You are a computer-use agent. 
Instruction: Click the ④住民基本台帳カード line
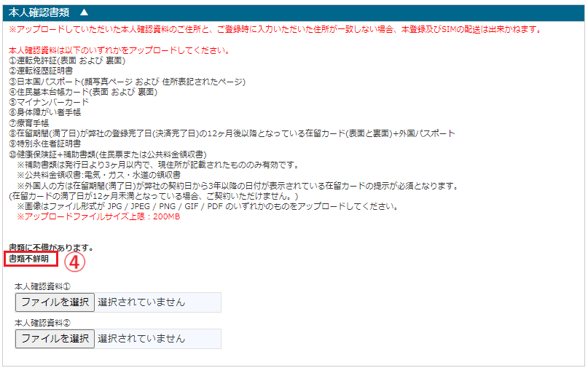pyautogui.click(x=83, y=92)
